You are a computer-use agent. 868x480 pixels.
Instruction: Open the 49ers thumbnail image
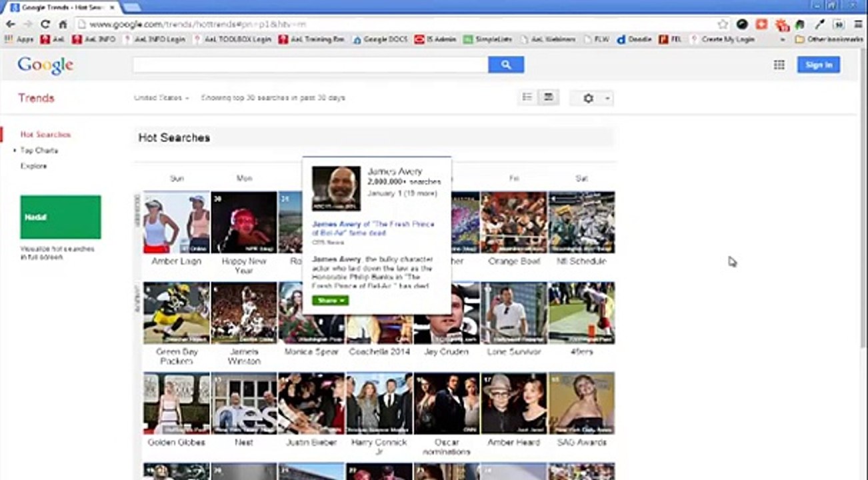pyautogui.click(x=581, y=313)
